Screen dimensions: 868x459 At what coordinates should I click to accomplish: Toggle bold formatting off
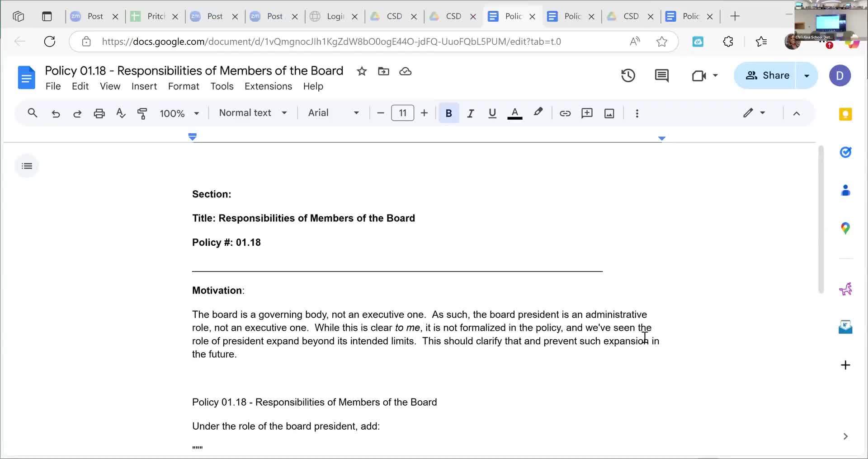click(448, 113)
